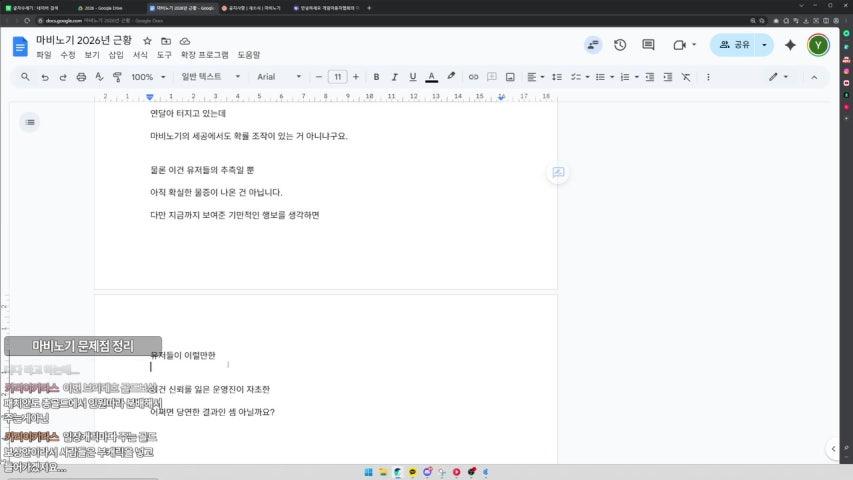Decrease the font size

[319, 77]
